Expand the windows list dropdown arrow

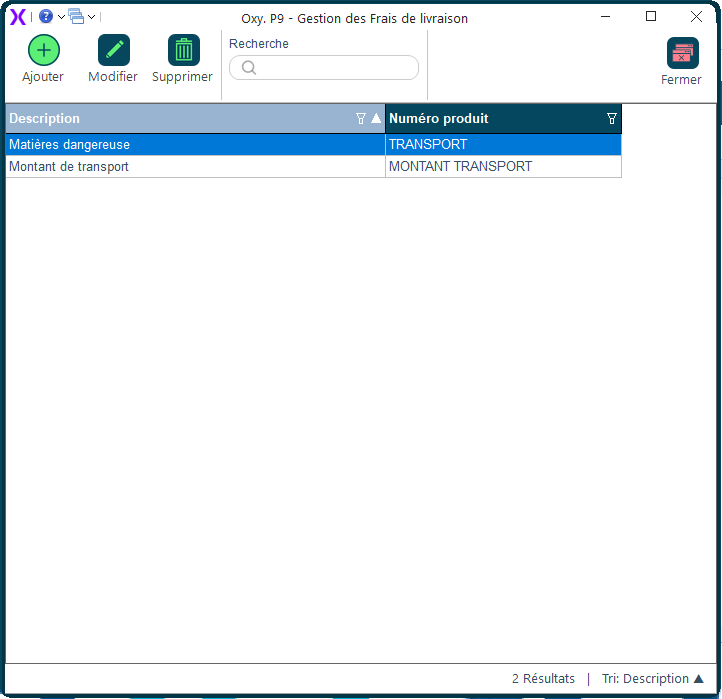pos(92,17)
